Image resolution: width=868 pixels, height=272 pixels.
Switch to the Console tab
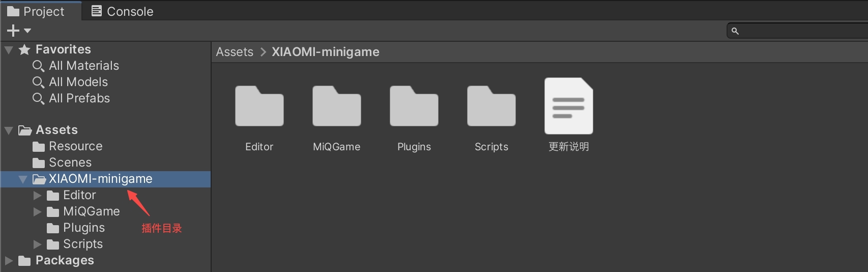[x=122, y=11]
